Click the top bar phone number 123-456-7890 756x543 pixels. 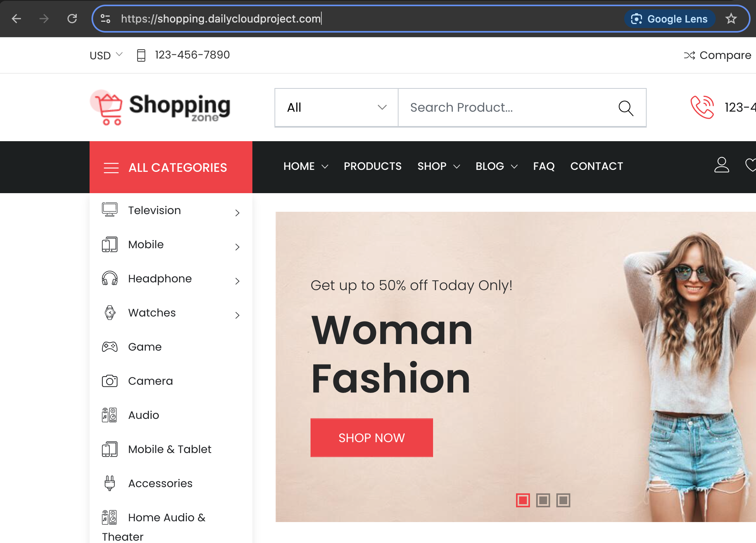(x=192, y=55)
